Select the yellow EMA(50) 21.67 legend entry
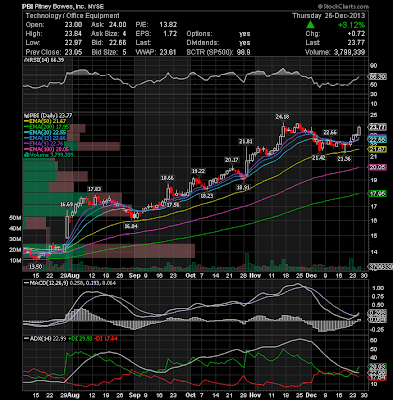 coord(45,121)
